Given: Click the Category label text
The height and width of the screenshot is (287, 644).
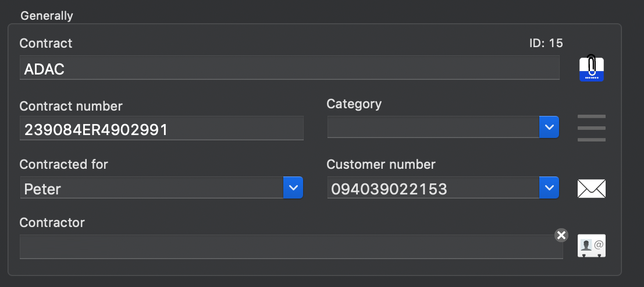Looking at the screenshot, I should click(x=354, y=104).
